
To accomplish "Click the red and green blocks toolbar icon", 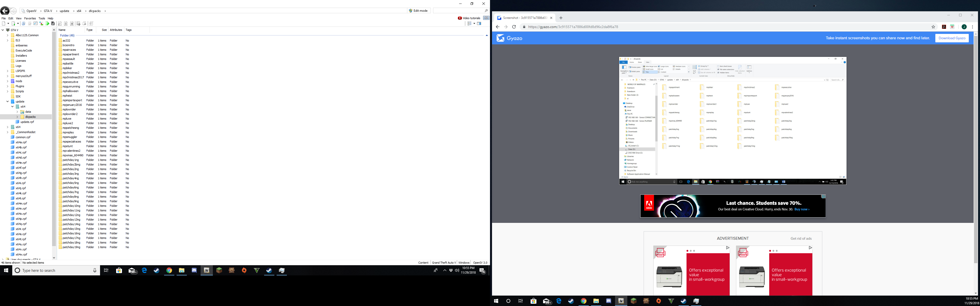I will pyautogui.click(x=41, y=23).
